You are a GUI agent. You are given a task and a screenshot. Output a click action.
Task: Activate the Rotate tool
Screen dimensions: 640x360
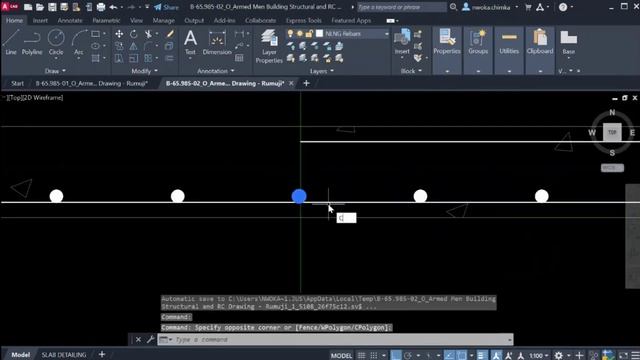coord(134,34)
